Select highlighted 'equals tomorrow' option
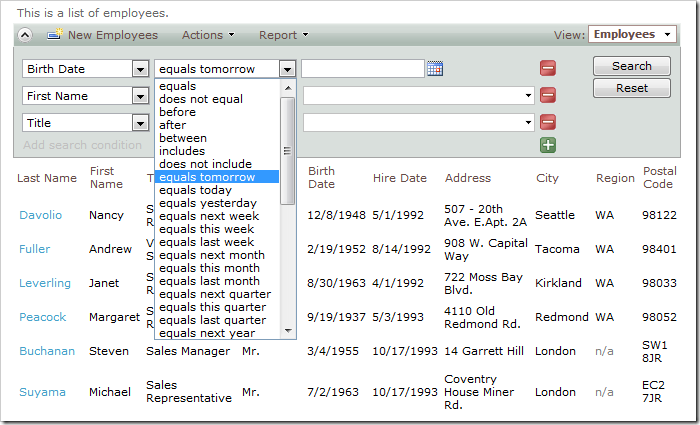The width and height of the screenshot is (700, 425). (x=217, y=177)
